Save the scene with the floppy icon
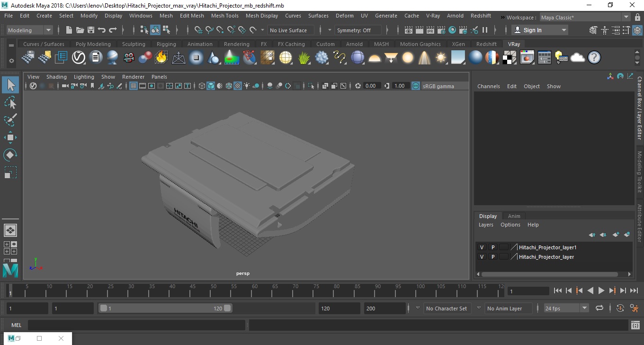 [91, 30]
